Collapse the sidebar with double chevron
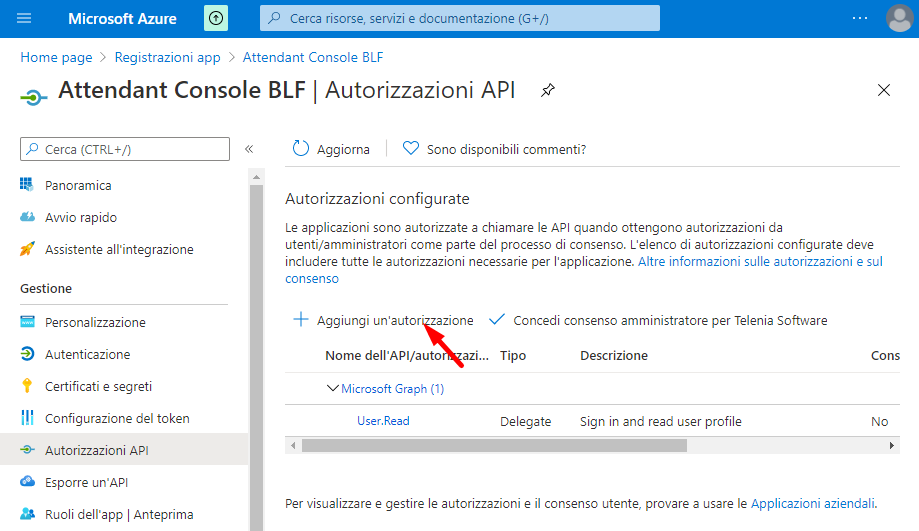Image resolution: width=919 pixels, height=531 pixels. [249, 149]
